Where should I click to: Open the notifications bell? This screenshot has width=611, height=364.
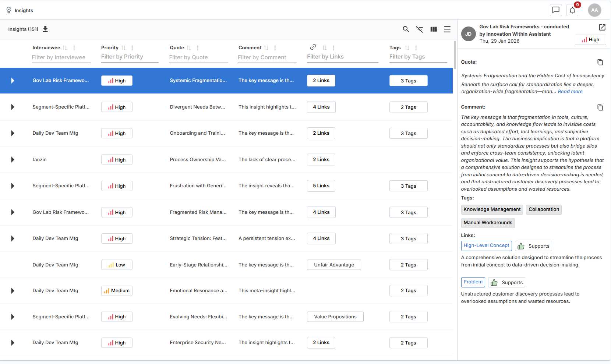572,10
